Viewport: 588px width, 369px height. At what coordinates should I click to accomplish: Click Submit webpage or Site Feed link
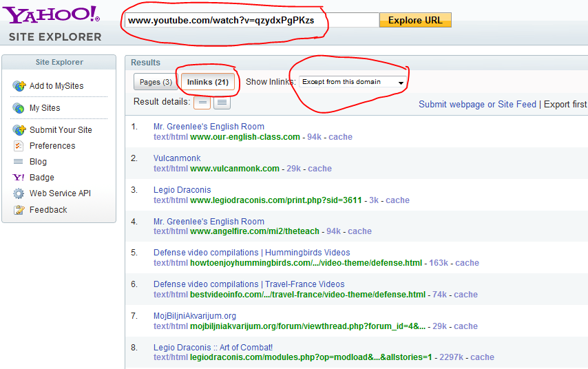click(x=477, y=104)
